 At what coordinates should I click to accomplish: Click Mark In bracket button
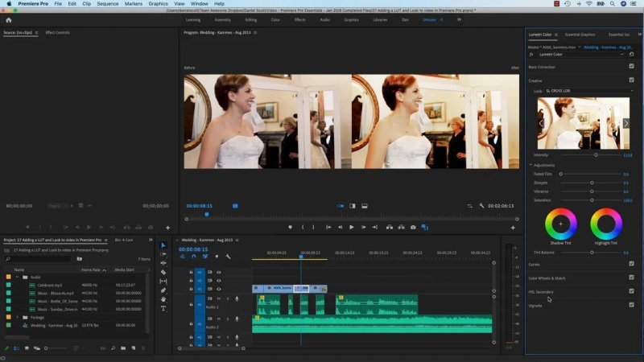[x=303, y=227]
